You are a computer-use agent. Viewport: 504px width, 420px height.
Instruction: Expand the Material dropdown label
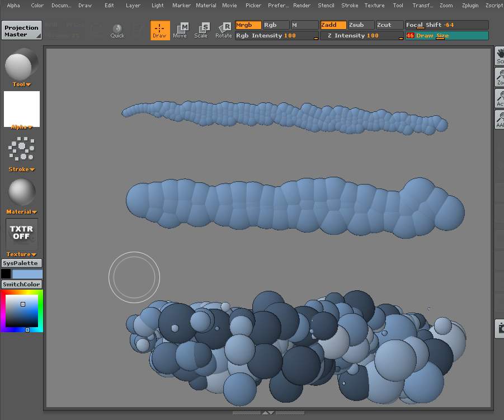22,212
